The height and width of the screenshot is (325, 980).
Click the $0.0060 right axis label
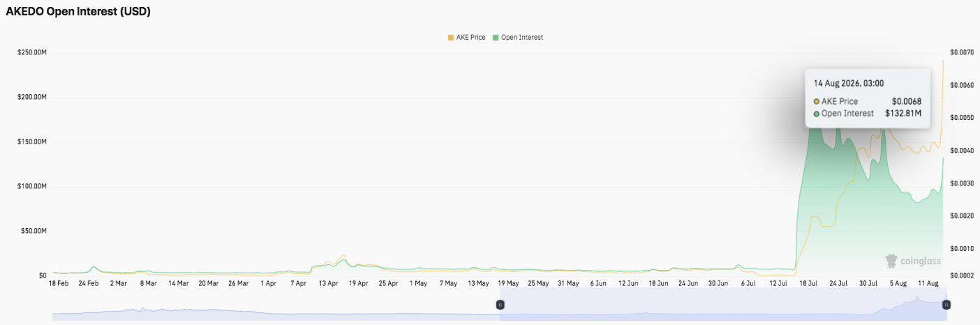[x=960, y=85]
